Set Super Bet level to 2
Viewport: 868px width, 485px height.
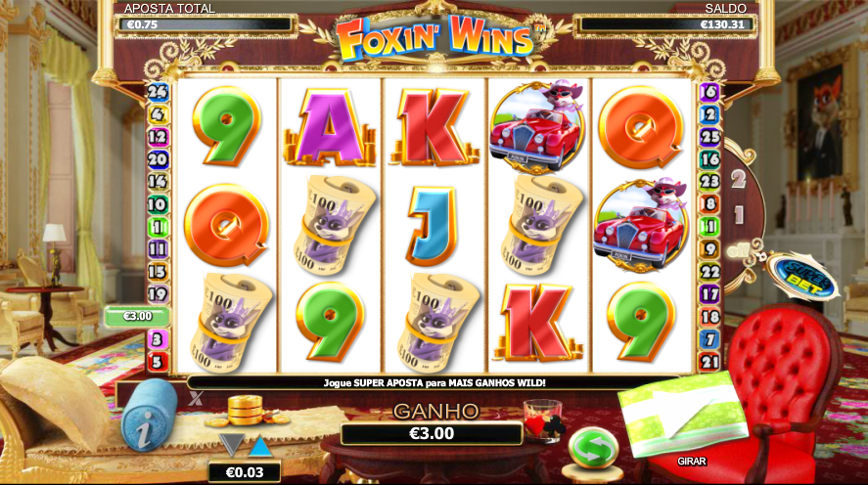pos(738,179)
